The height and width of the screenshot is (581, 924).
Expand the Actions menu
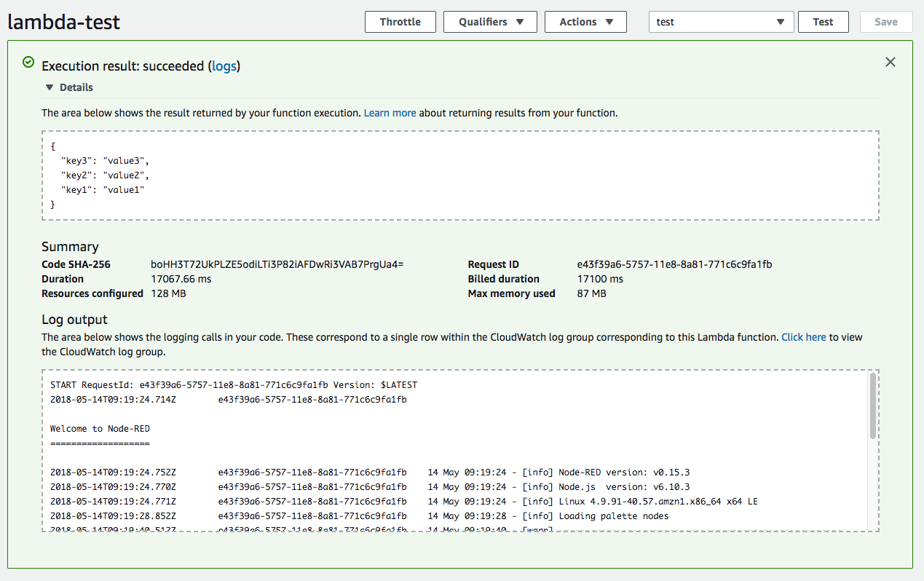click(x=585, y=22)
